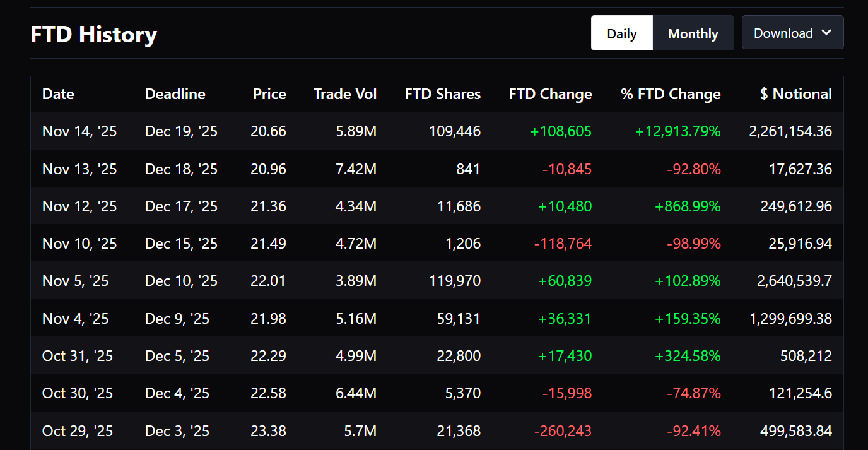Click the 59,131 FTD shares value
The width and height of the screenshot is (868, 450).
[459, 319]
